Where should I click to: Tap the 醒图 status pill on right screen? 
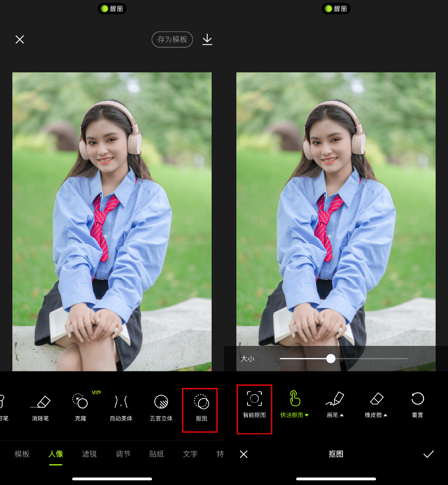click(336, 9)
